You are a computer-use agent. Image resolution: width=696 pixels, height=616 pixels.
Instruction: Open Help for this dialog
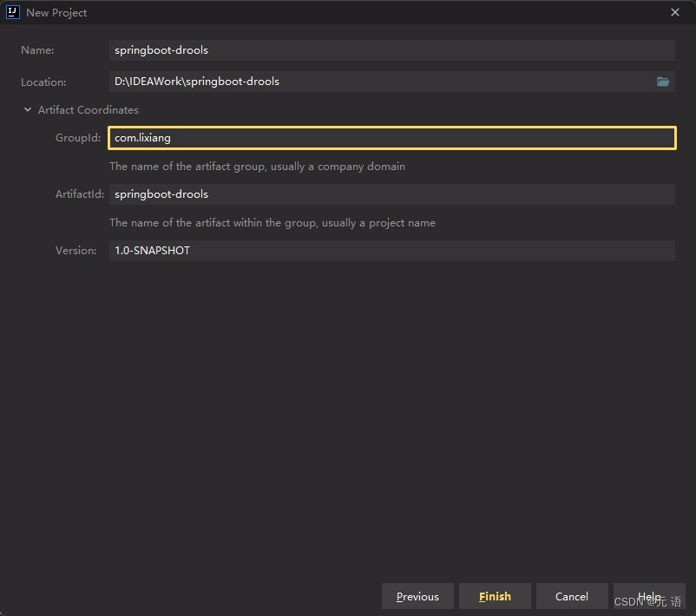[648, 596]
